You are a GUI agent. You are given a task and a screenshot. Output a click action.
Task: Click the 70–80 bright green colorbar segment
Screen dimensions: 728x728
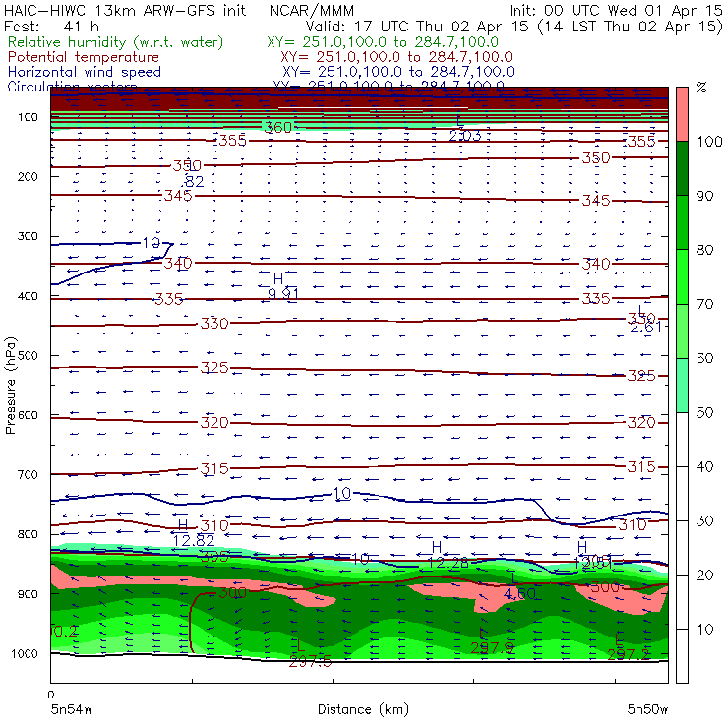[682, 276]
